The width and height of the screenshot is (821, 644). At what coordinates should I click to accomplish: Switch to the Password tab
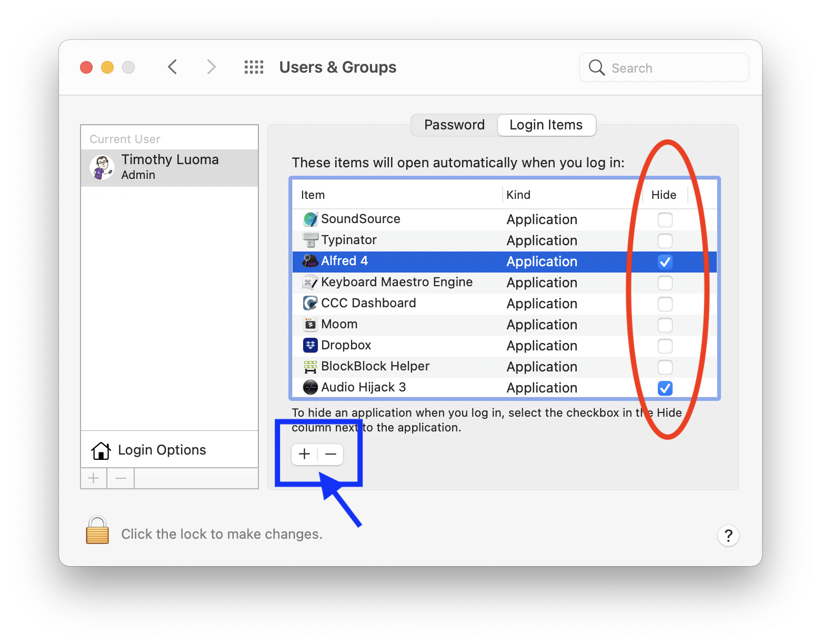(454, 125)
